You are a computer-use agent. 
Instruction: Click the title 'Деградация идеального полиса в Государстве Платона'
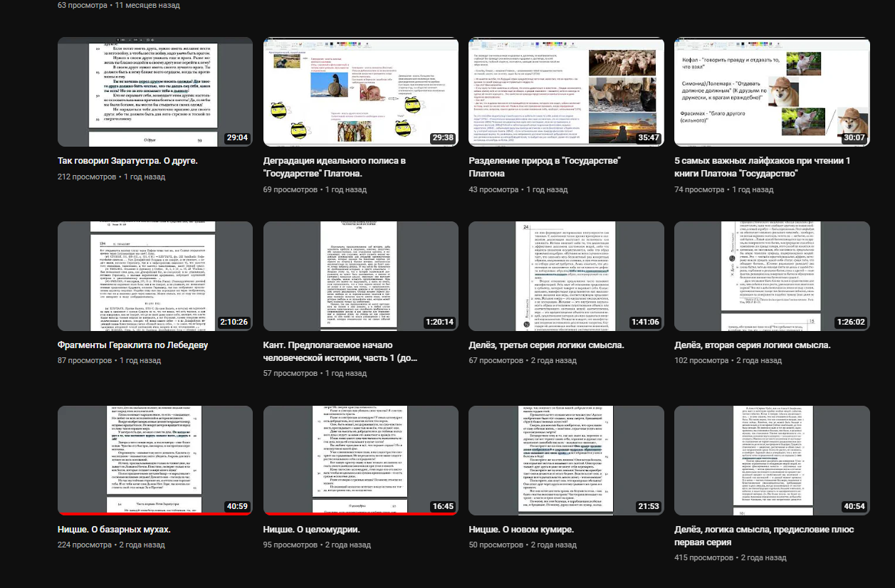334,167
